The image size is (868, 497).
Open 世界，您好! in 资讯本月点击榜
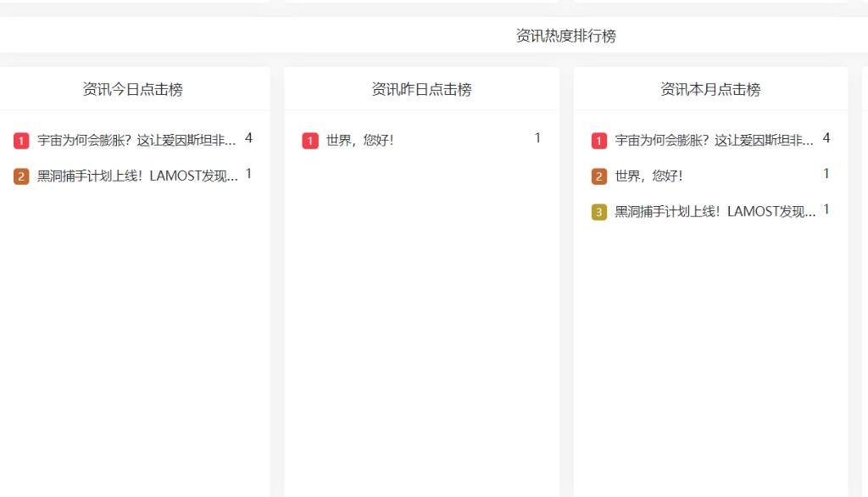pyautogui.click(x=648, y=176)
